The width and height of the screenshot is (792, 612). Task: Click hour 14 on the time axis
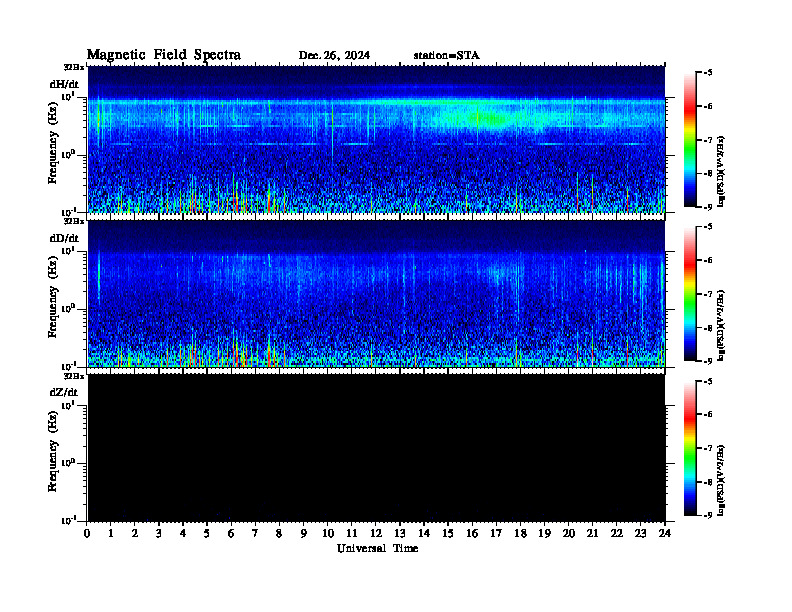424,534
